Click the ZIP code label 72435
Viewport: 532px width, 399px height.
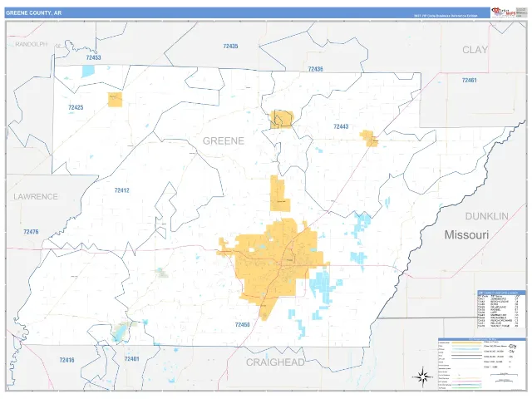pyautogui.click(x=231, y=47)
